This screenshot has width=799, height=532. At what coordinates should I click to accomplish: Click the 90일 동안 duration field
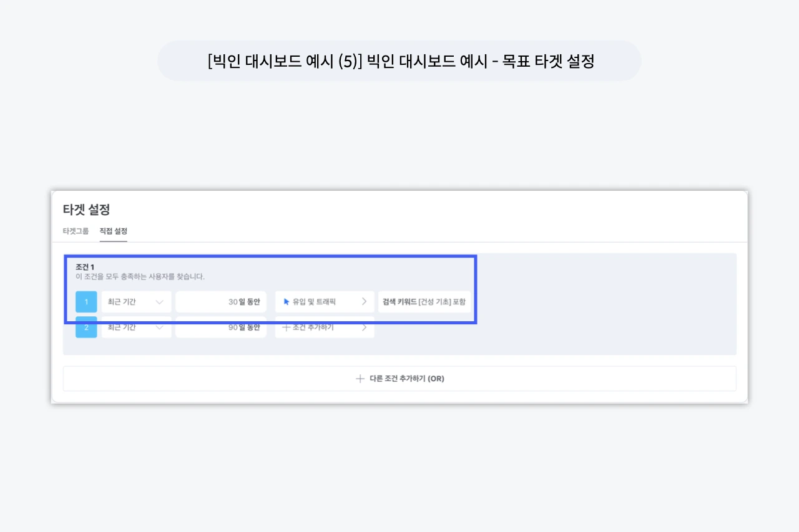coord(221,327)
